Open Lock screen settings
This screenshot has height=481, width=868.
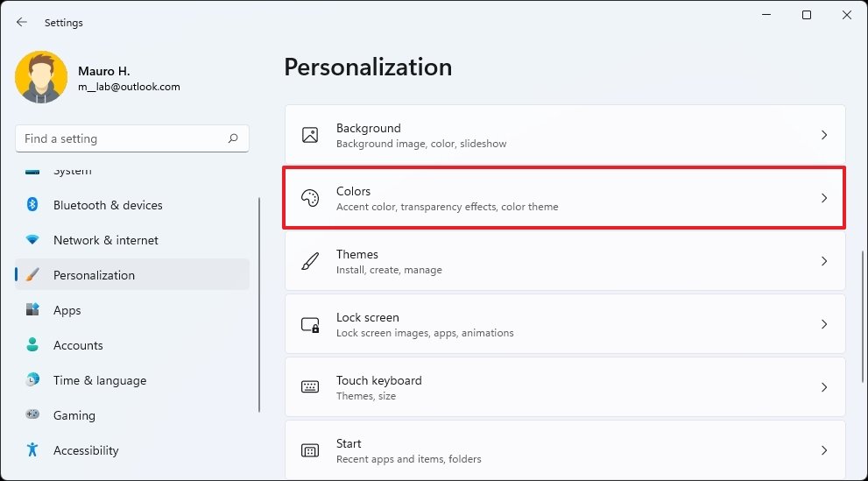coord(565,324)
